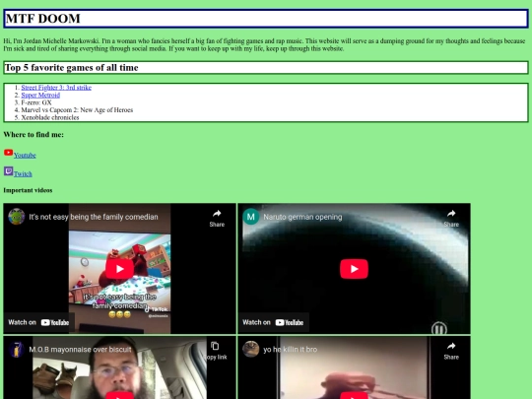Open the M.O.B mayonnaise over biscuit title
532x399 pixels.
click(x=80, y=350)
